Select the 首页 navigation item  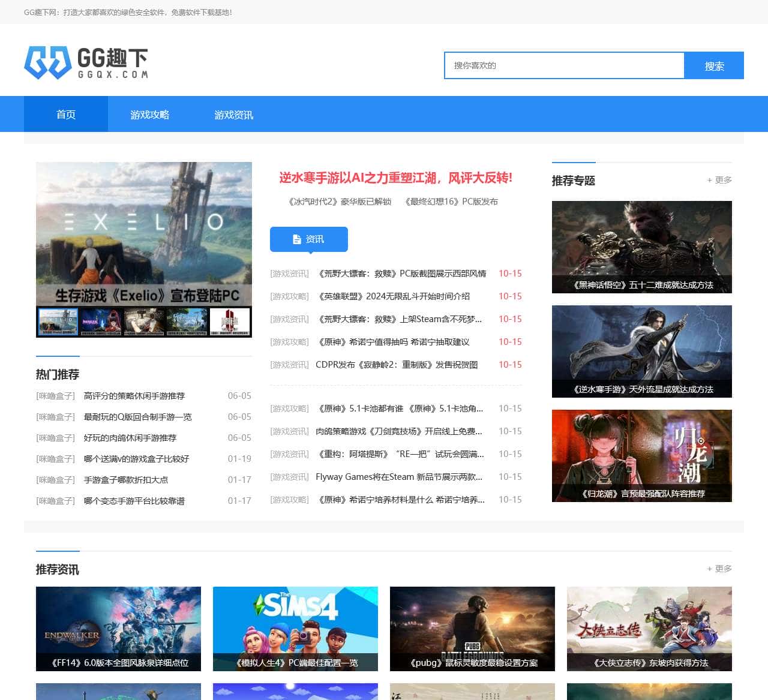[x=66, y=114]
